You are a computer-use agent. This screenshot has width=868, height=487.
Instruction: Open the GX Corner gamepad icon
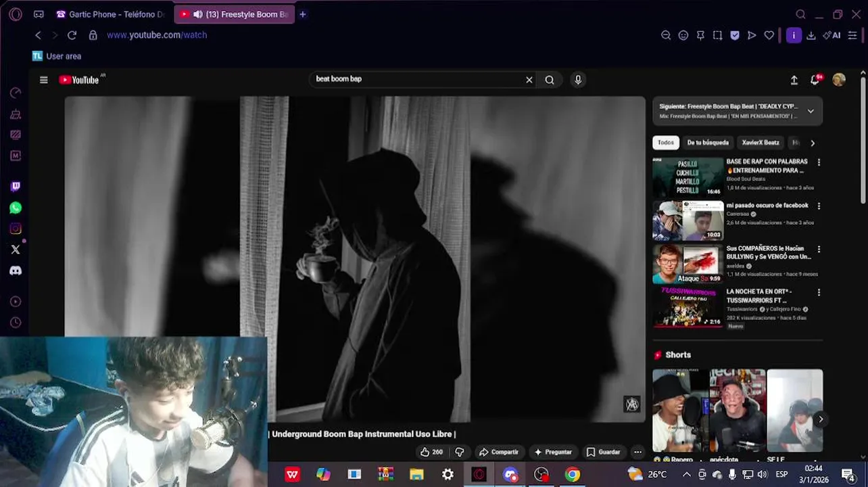(39, 14)
